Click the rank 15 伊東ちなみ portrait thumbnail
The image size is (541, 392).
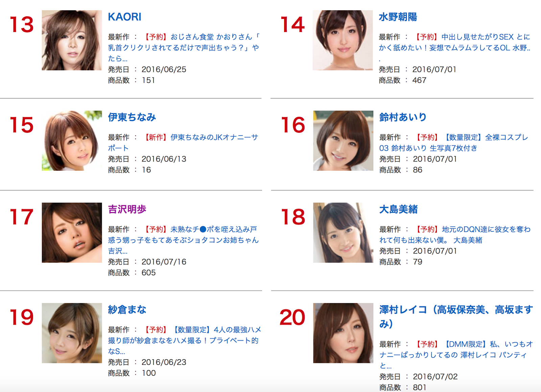[x=72, y=141]
